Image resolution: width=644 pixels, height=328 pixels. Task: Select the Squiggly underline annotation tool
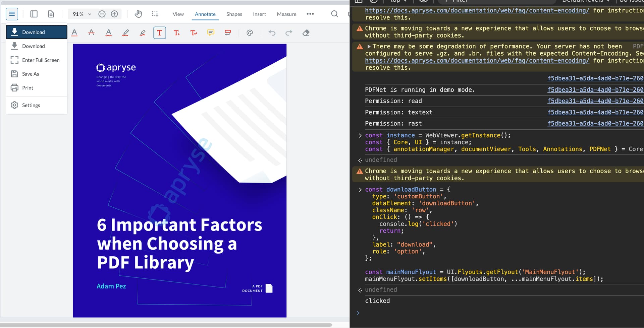tap(108, 33)
